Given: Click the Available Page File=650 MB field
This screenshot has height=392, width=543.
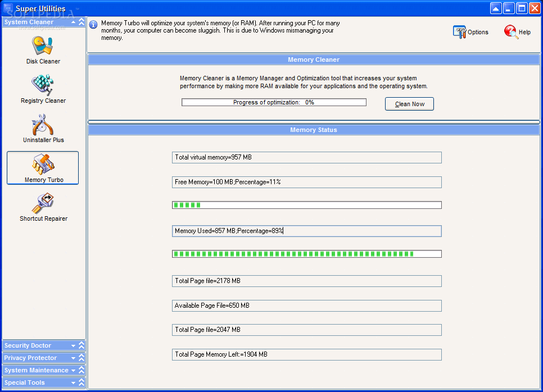Looking at the screenshot, I should pyautogui.click(x=307, y=306).
